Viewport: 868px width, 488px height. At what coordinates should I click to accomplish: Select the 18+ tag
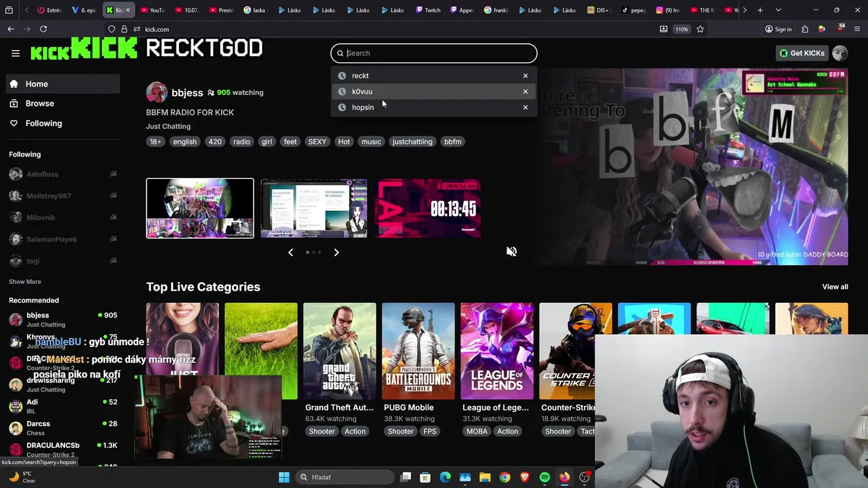click(155, 142)
